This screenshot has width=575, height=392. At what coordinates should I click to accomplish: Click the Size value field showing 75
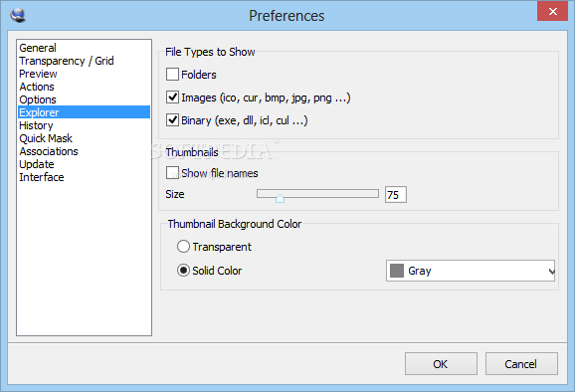(396, 195)
